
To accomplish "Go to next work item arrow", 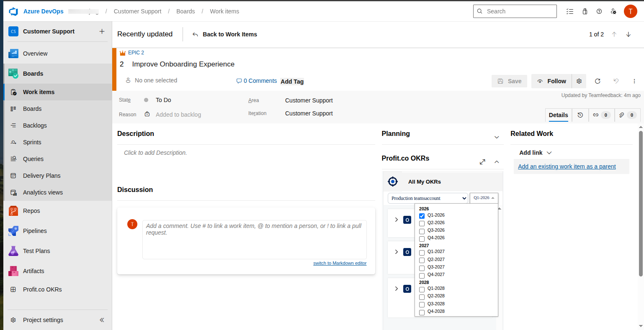I will click(629, 34).
